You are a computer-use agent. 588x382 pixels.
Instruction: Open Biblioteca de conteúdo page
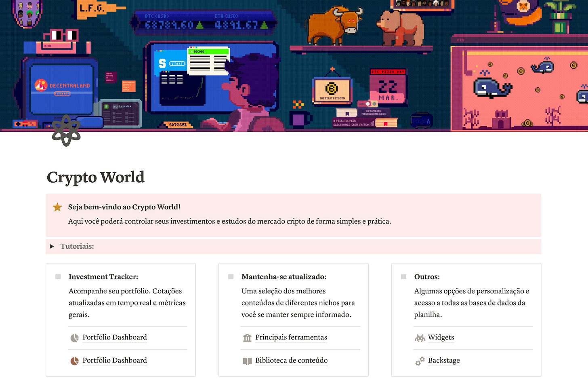(x=291, y=361)
